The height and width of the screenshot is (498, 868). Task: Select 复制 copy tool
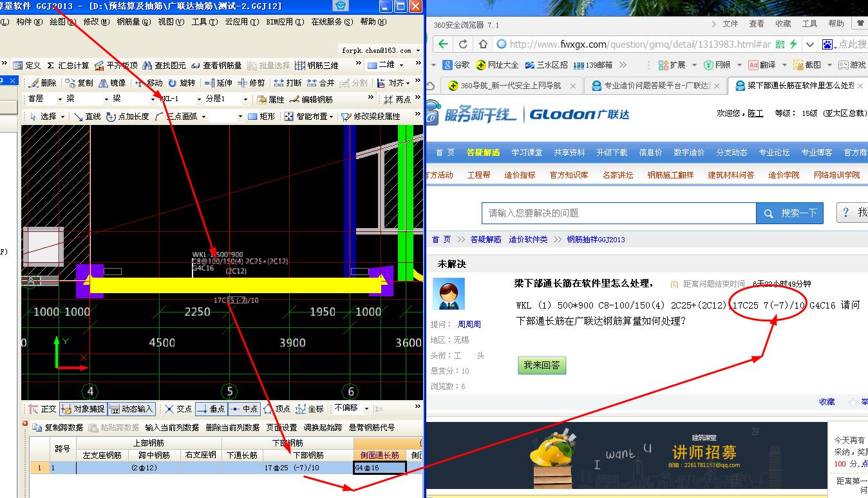79,82
